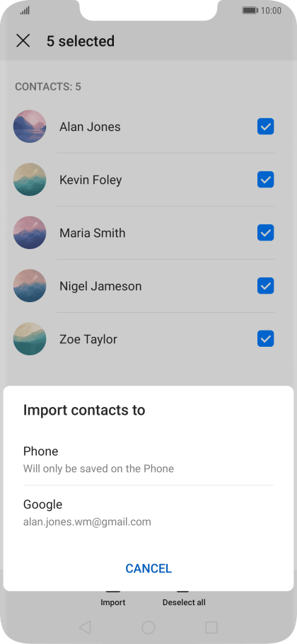
Task: Uncheck the Kevin Foley checkbox
Action: [x=265, y=180]
